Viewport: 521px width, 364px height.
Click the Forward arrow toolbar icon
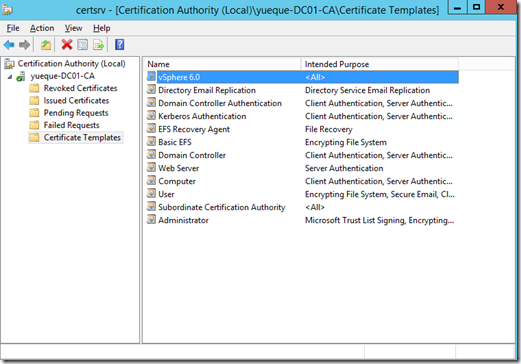24,45
